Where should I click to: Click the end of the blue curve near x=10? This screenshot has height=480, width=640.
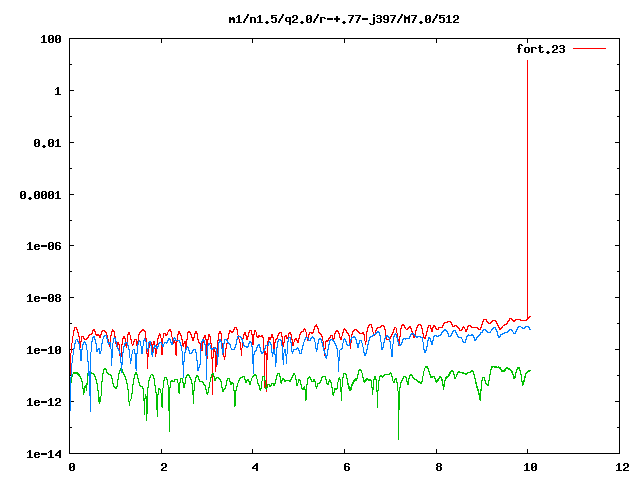530,329
